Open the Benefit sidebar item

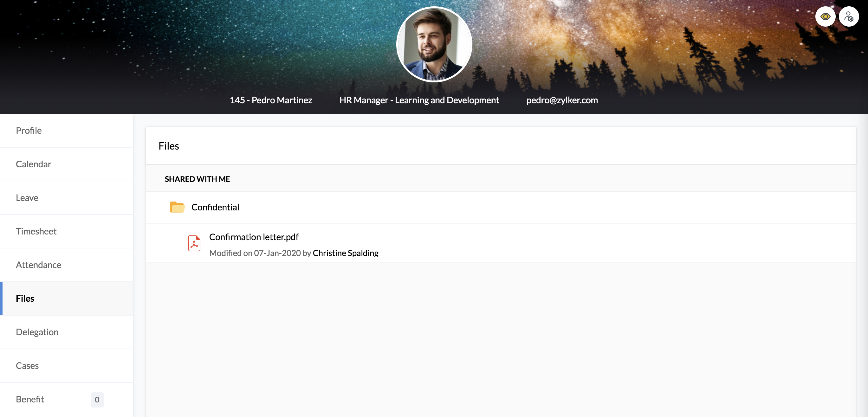[30, 399]
